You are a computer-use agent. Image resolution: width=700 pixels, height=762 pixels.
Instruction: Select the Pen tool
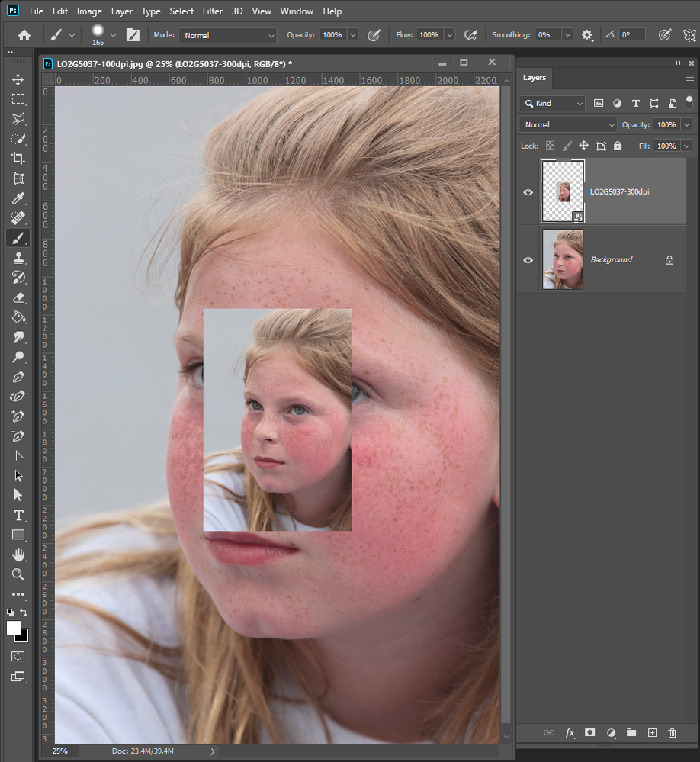(x=18, y=377)
